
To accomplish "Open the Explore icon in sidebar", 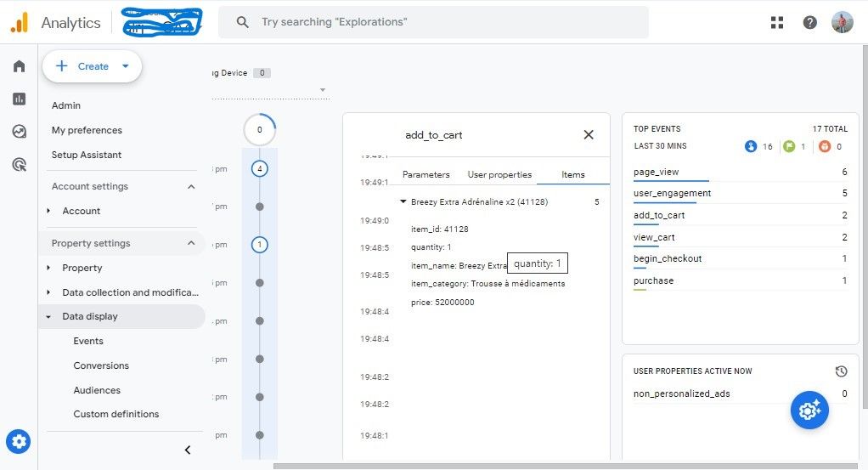I will pos(19,132).
